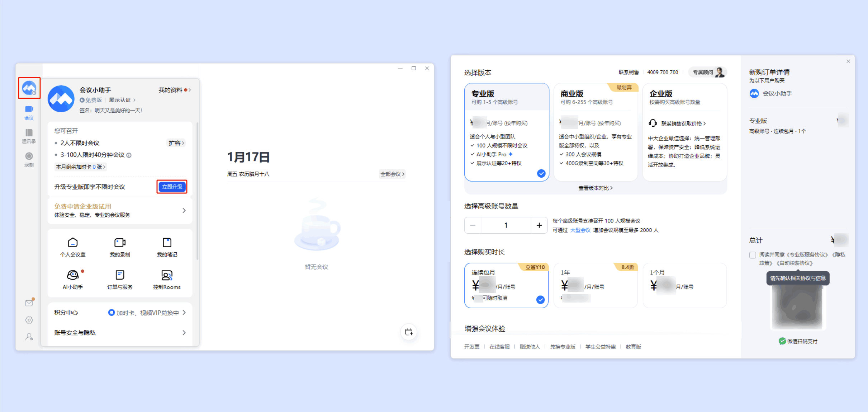Click 教育版 in the footer menu
Screen dimensions: 868x412
(633, 347)
